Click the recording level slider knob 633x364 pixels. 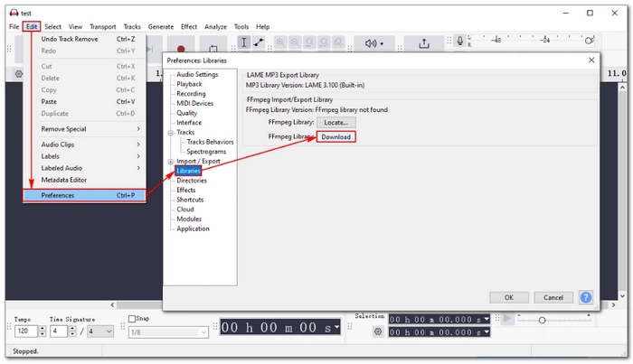pos(589,41)
